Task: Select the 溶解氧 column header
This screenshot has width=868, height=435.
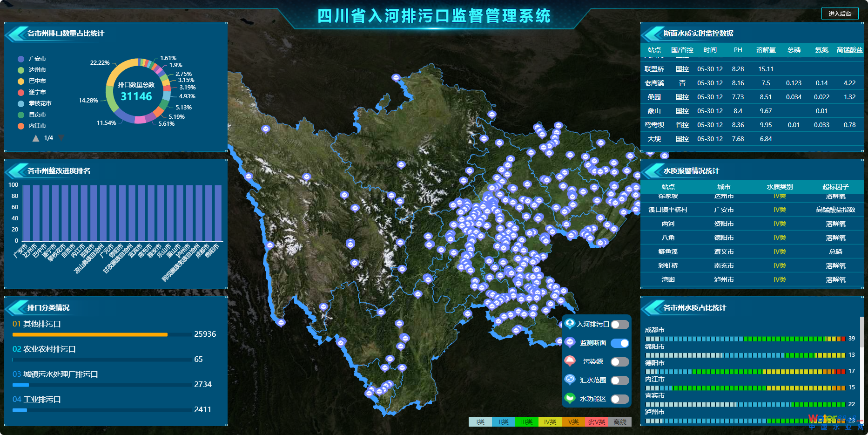Action: (766, 50)
